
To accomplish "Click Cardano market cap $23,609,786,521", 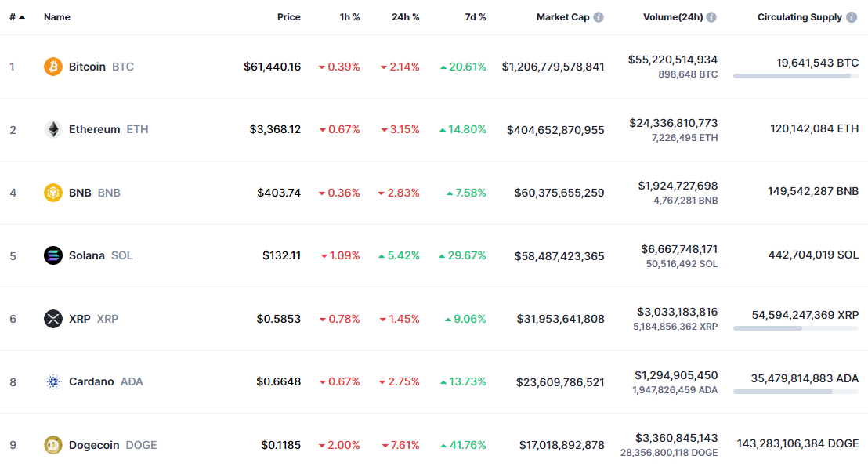I will pos(560,382).
